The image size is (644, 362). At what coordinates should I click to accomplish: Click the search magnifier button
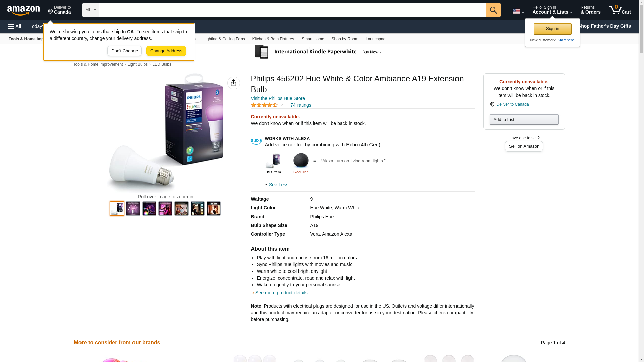493,10
